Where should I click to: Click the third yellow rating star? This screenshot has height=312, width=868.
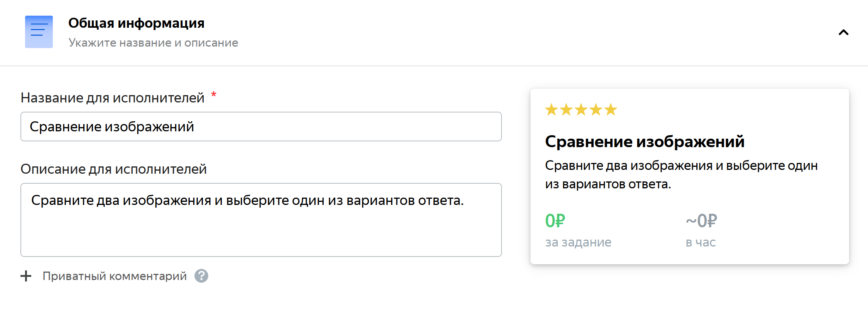coord(581,110)
